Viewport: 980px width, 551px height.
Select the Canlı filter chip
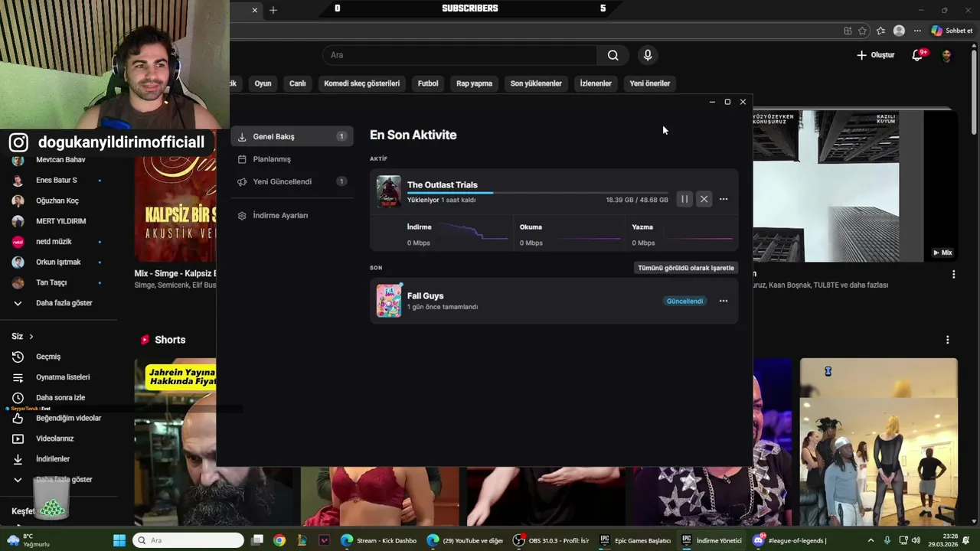click(x=298, y=83)
